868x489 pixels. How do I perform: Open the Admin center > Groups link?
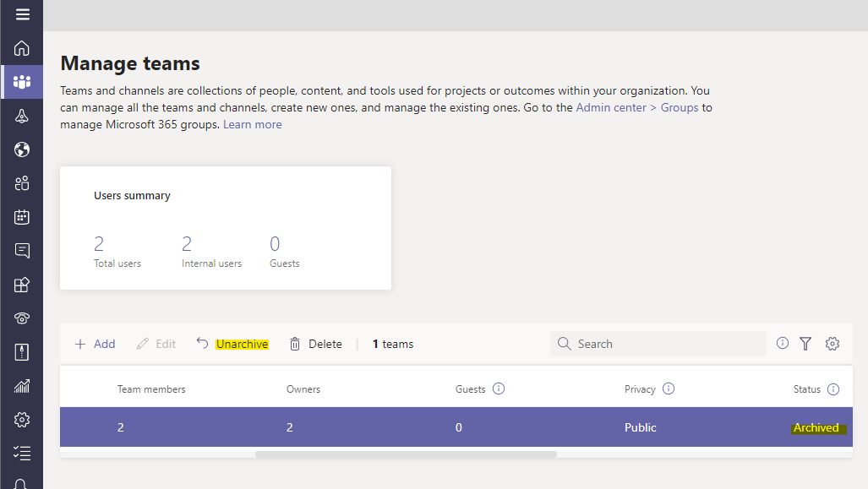[x=637, y=107]
